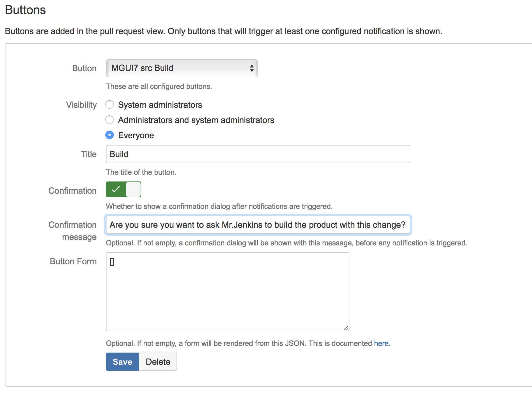Viewport: 532px width, 394px height.
Task: Click the Visibility field label
Action: 81,105
